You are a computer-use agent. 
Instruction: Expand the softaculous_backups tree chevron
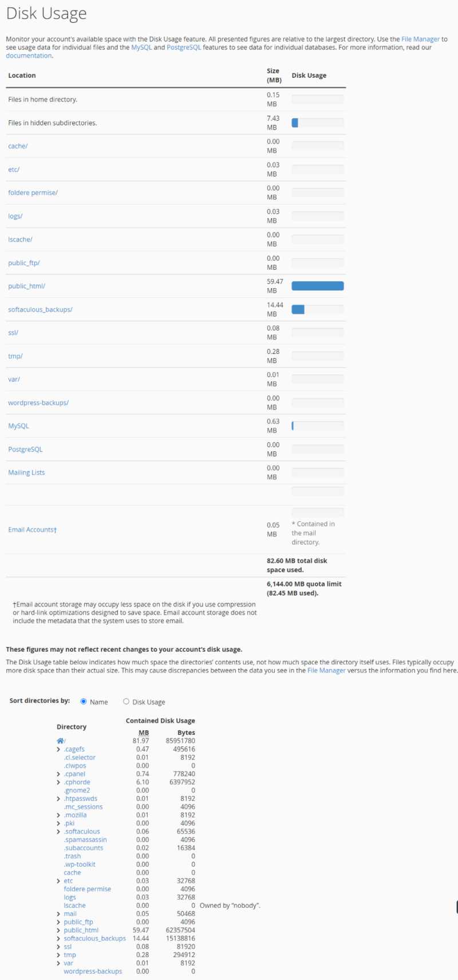58,939
